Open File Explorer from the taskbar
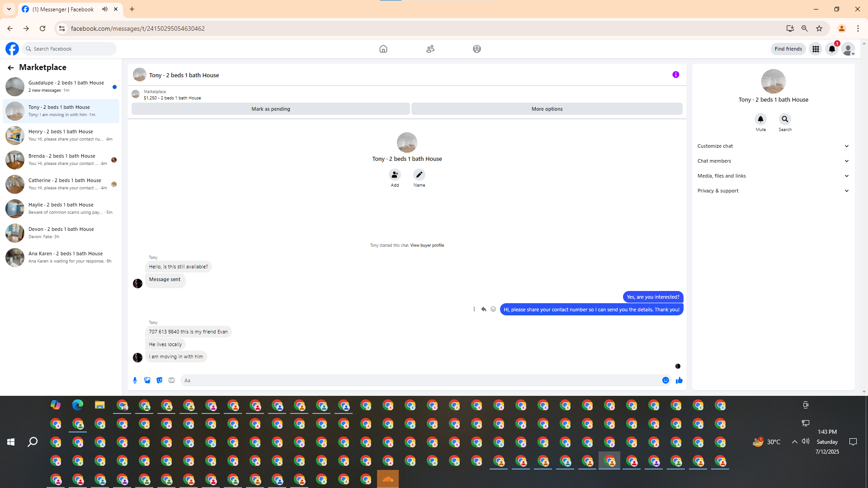Viewport: 868px width, 488px height. click(x=99, y=405)
